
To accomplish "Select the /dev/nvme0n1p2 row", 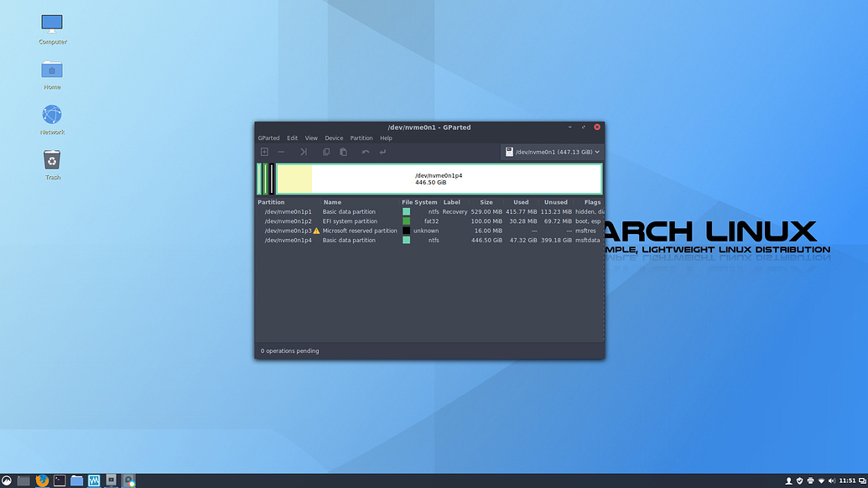I will [x=429, y=221].
